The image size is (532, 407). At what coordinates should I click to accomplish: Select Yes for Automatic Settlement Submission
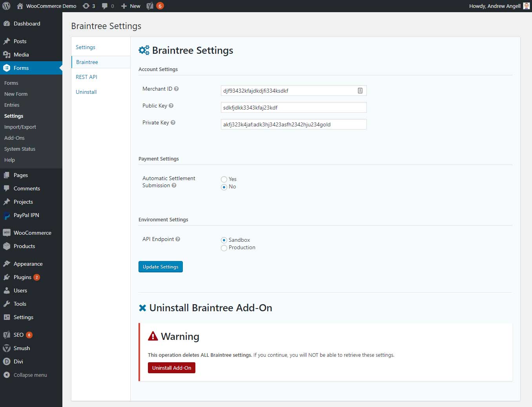click(x=224, y=179)
